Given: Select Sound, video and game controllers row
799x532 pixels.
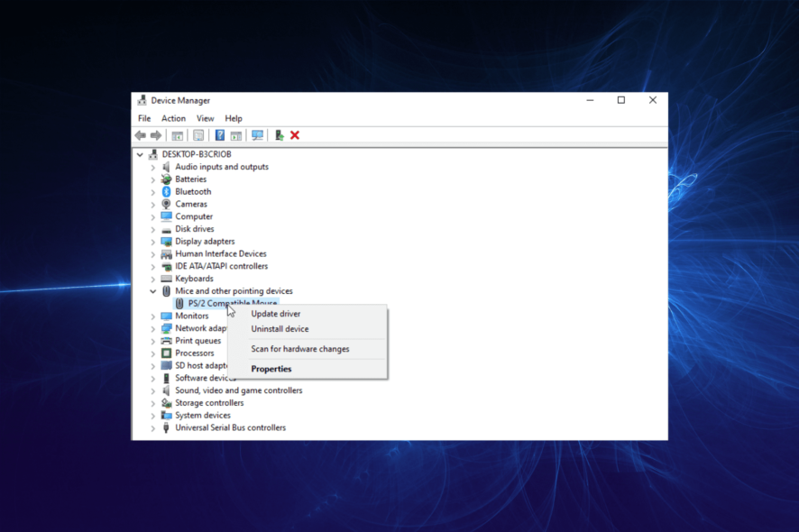Looking at the screenshot, I should click(238, 390).
